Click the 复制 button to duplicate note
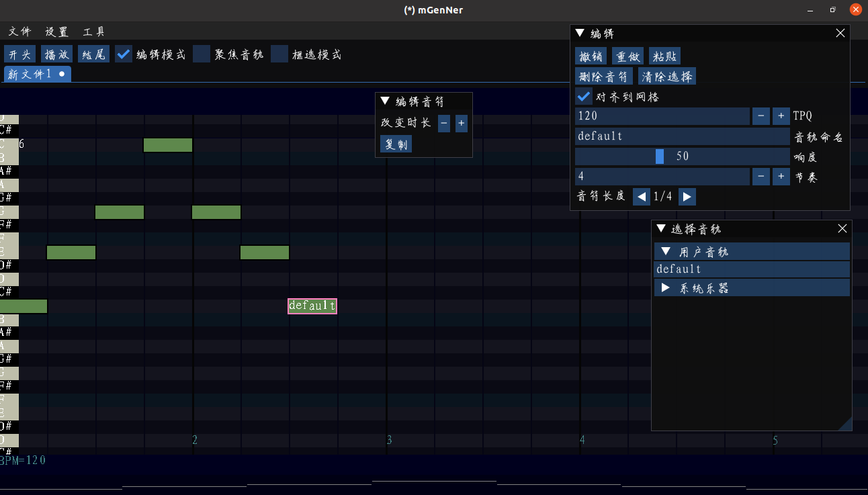868x495 pixels. [x=396, y=144]
